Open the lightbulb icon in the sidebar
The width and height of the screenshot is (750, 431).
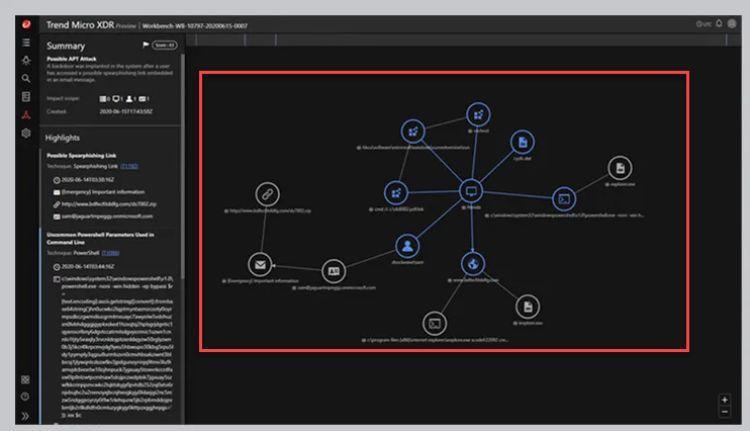click(26, 60)
